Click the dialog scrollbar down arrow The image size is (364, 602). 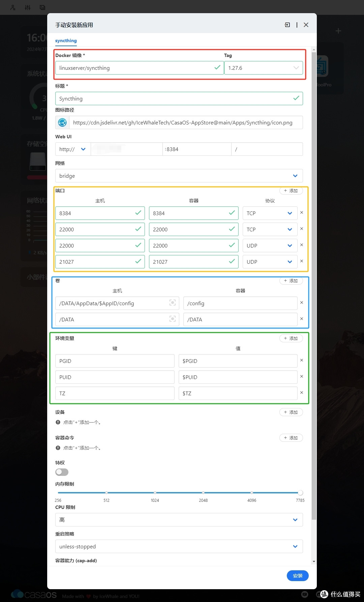(x=314, y=562)
